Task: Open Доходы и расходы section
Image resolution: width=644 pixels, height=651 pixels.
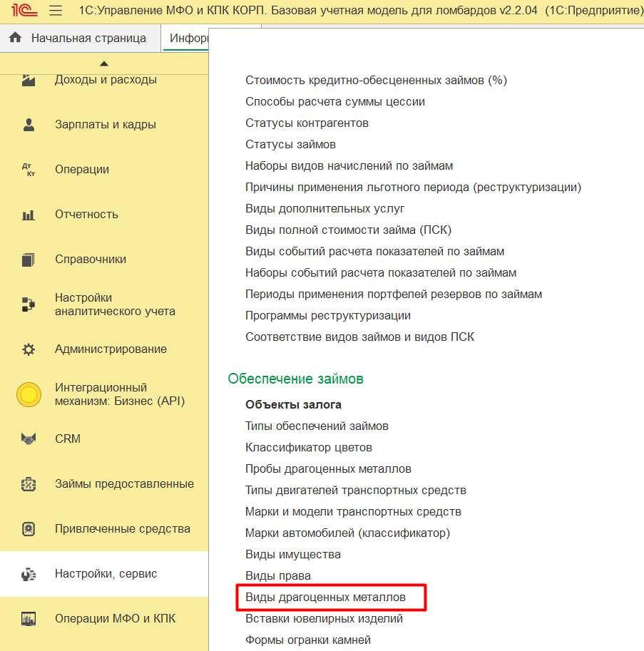Action: [106, 79]
